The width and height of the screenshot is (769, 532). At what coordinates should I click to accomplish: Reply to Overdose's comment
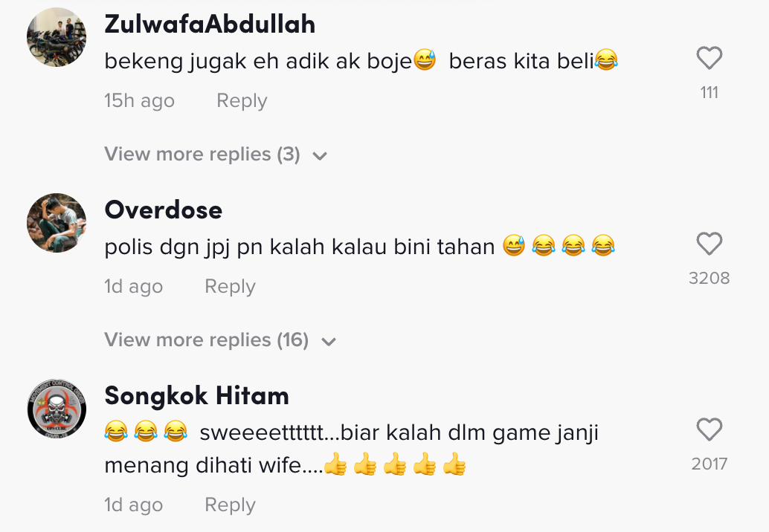point(230,286)
